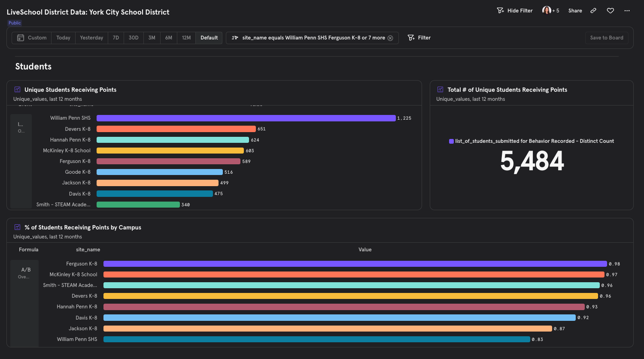This screenshot has height=359, width=644.
Task: Copy the board link icon
Action: tap(593, 11)
